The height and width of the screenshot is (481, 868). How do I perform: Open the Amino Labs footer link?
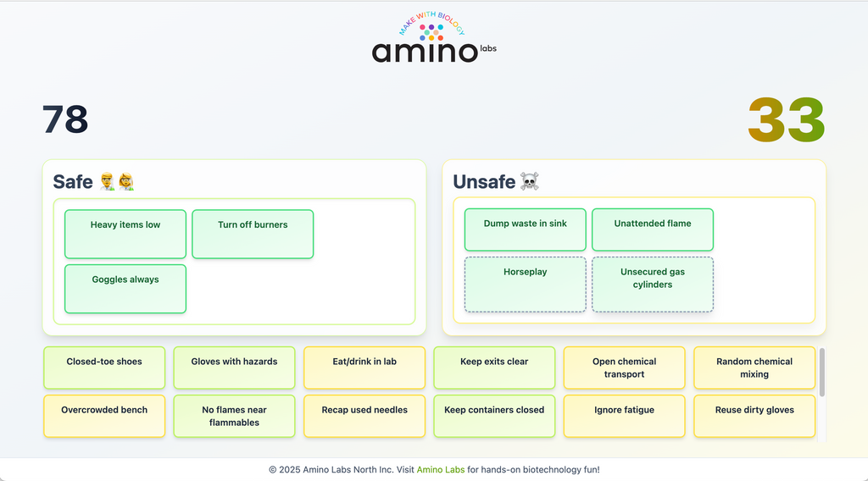(x=440, y=469)
